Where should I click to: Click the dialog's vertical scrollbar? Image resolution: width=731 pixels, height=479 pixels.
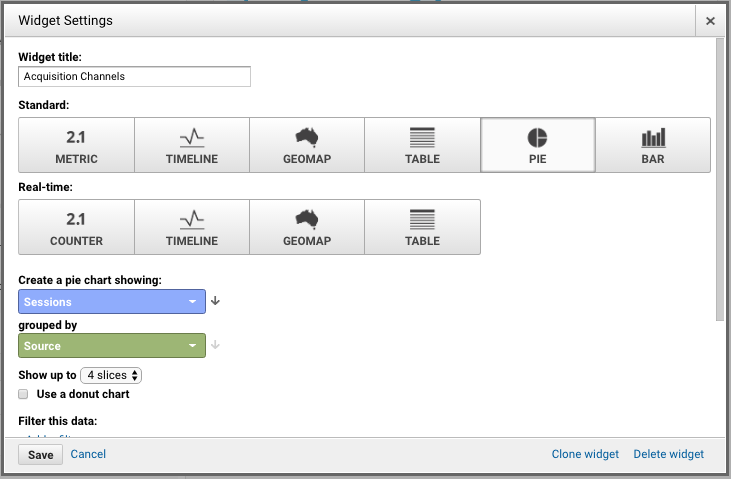(720, 180)
